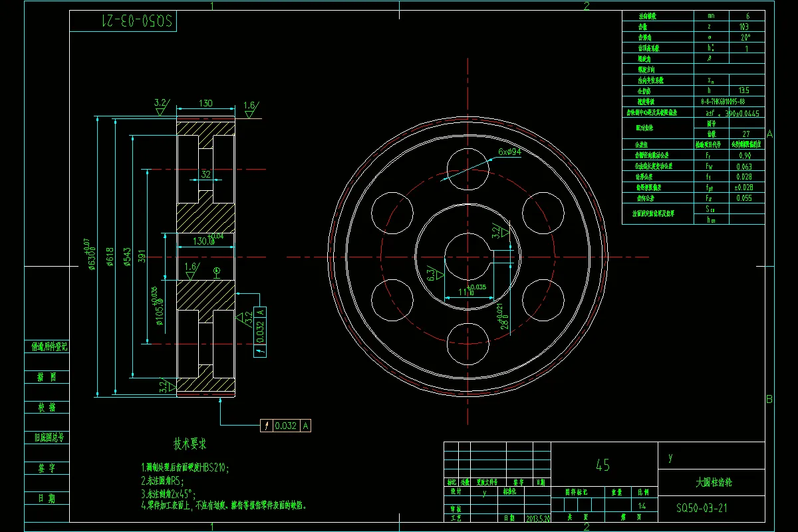
Task: Click the module value '6' in parameter table
Action: (x=747, y=16)
